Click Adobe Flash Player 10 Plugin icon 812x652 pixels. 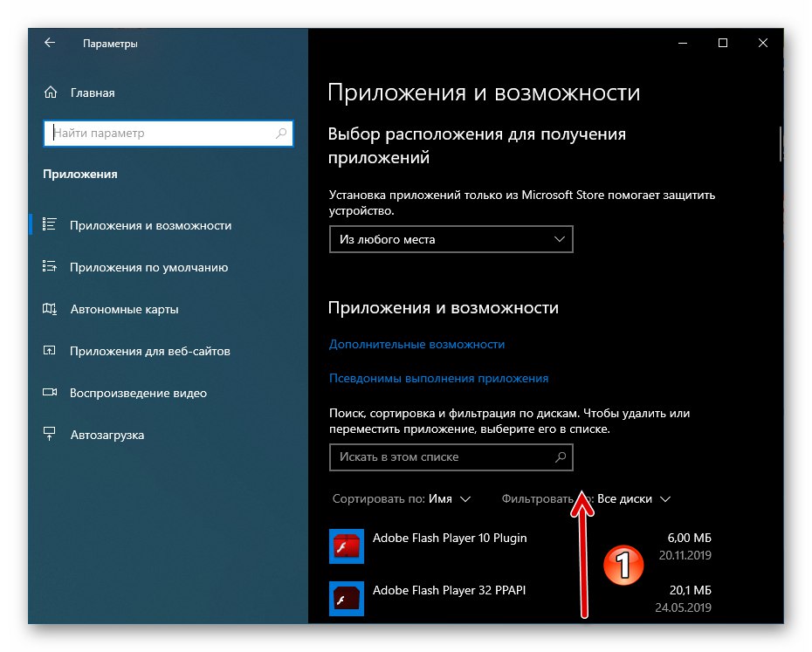click(x=347, y=546)
